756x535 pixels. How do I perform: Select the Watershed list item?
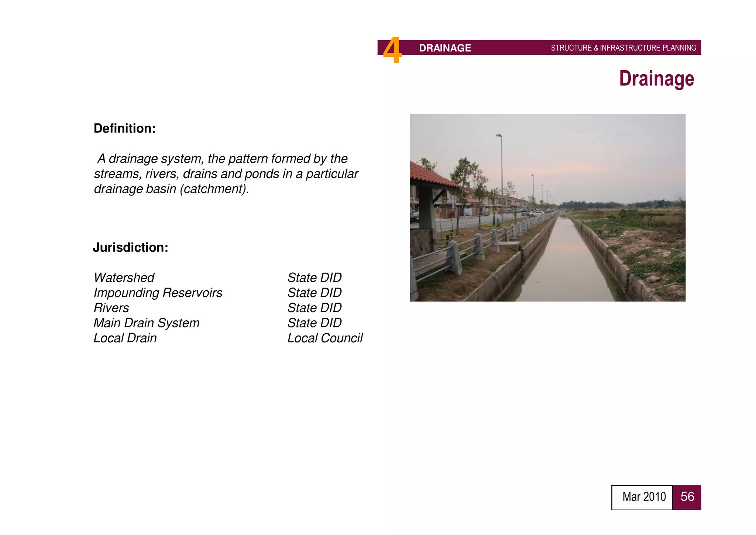pos(124,277)
